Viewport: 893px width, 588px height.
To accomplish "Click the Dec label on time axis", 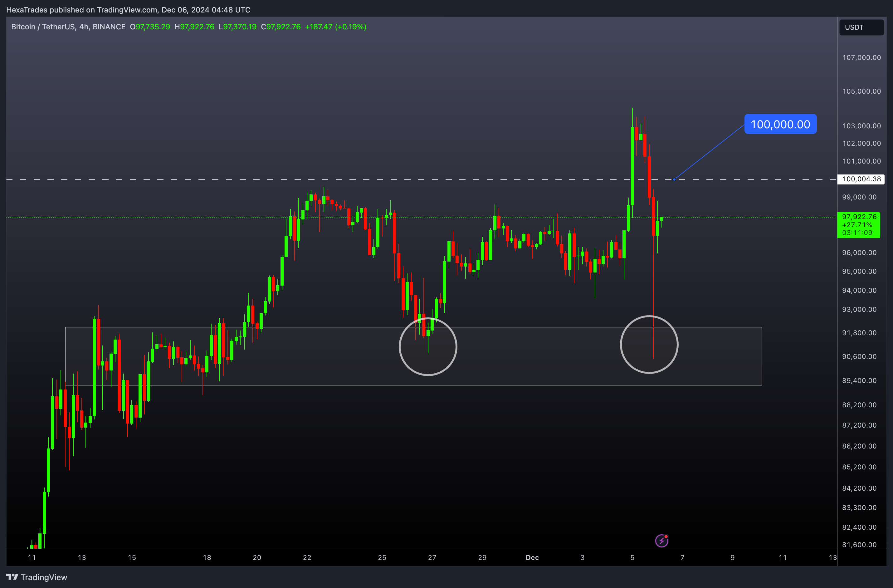I will (532, 558).
